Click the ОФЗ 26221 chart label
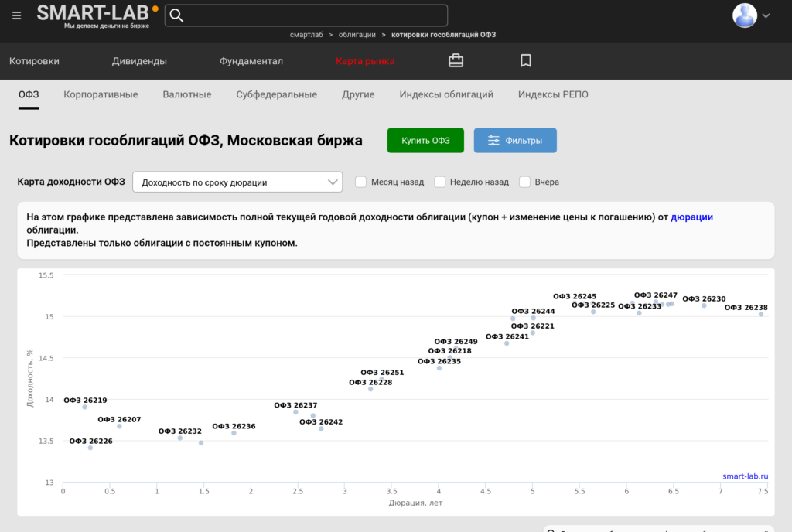This screenshot has height=532, width=792. tap(532, 326)
